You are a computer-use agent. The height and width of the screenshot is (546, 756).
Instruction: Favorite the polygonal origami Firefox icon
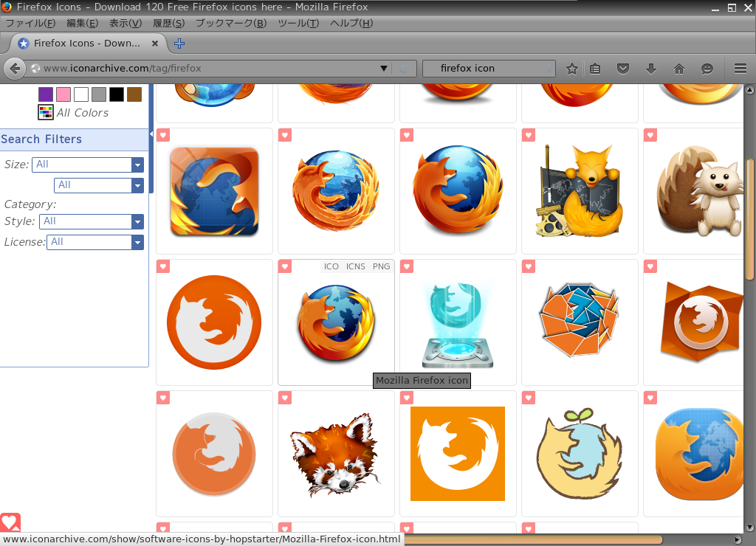click(x=529, y=266)
